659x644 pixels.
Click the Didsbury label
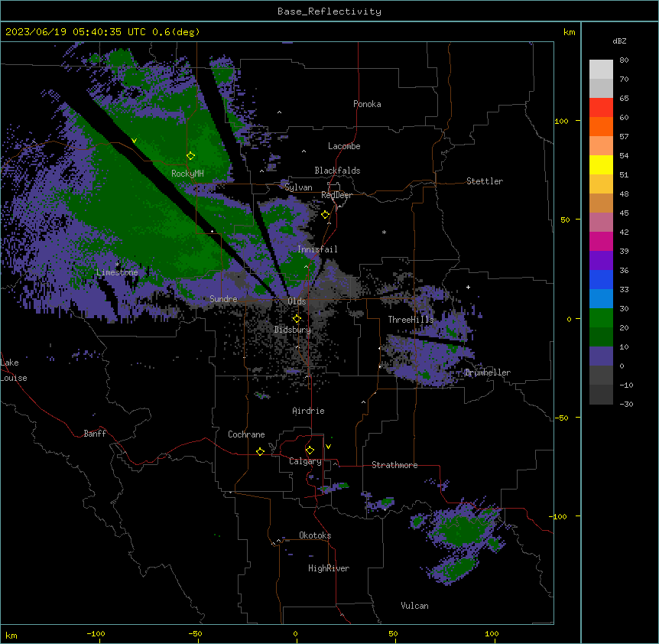pyautogui.click(x=293, y=330)
